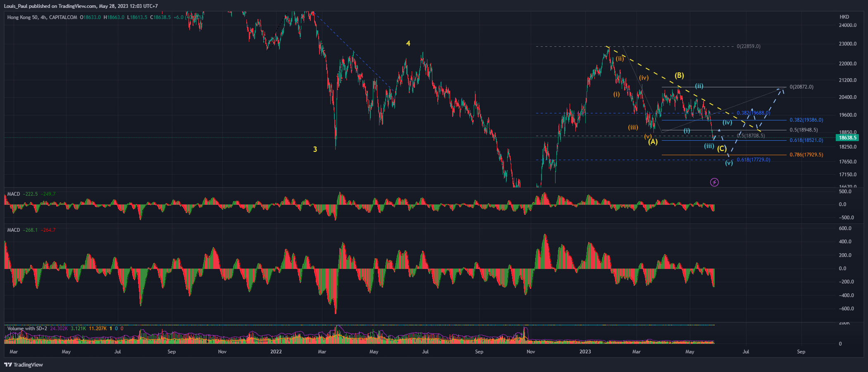Select the yellow (C) wave label

tap(722, 149)
